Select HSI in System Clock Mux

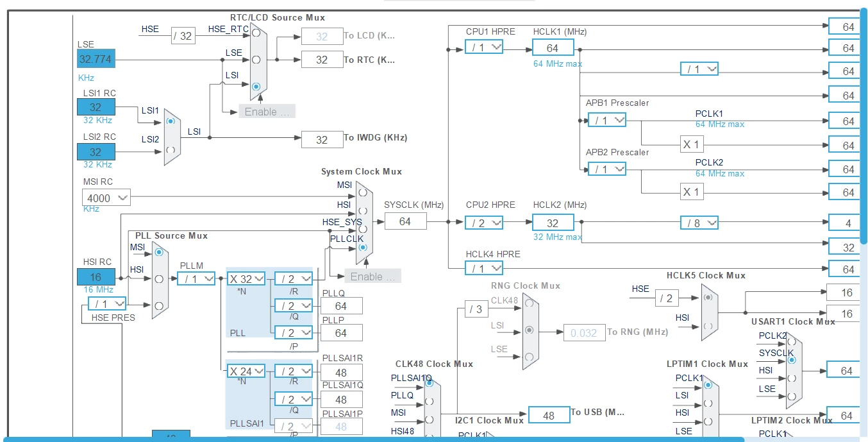point(363,210)
